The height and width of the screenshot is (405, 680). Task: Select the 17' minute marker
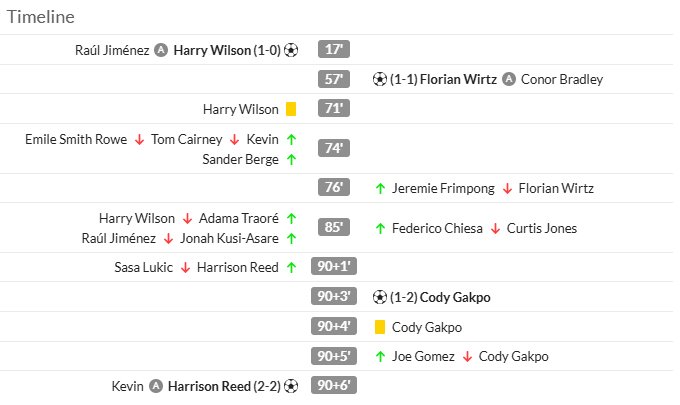(x=334, y=49)
